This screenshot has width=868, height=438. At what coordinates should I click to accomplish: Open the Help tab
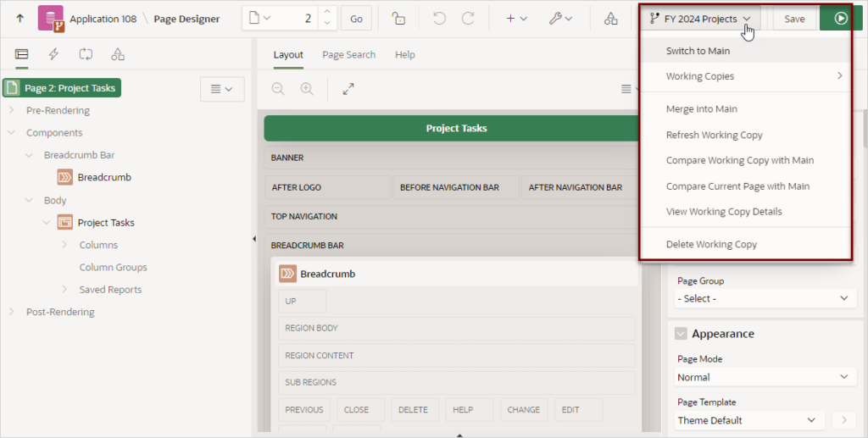point(404,54)
